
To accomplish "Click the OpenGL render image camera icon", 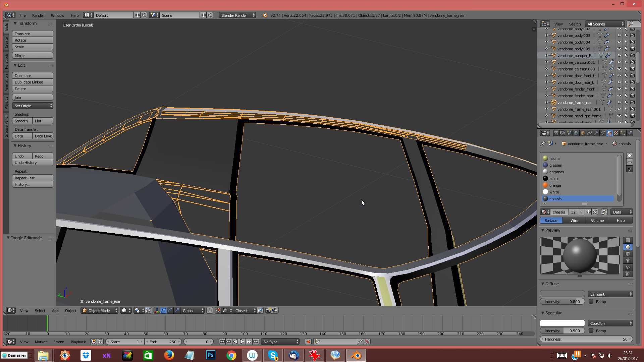I will pos(268,310).
